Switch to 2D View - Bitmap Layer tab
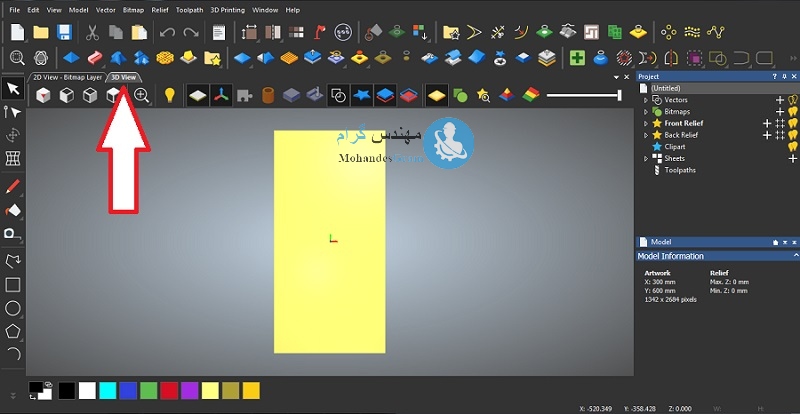The height and width of the screenshot is (414, 800). coord(67,76)
